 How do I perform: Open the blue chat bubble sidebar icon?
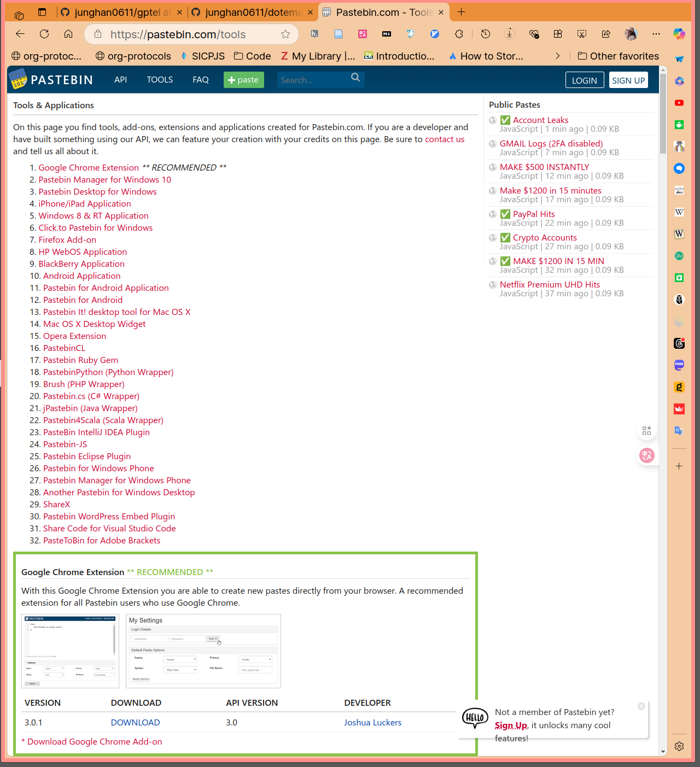click(679, 168)
